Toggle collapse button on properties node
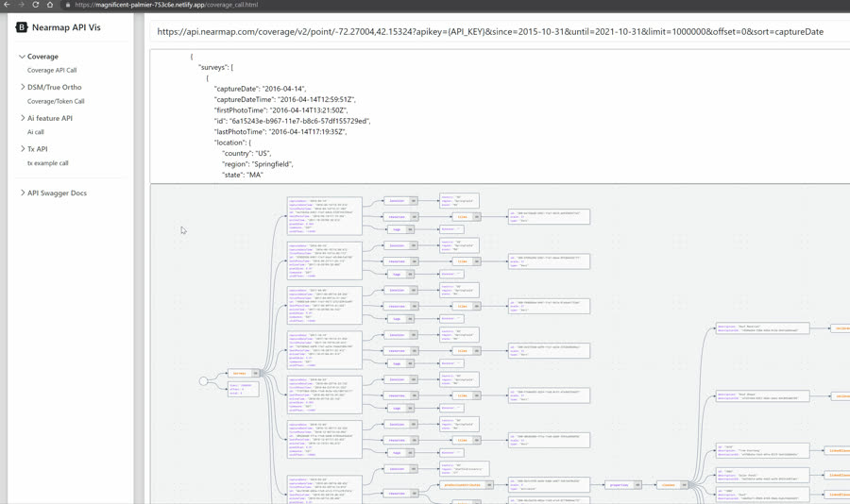 pyautogui.click(x=637, y=485)
